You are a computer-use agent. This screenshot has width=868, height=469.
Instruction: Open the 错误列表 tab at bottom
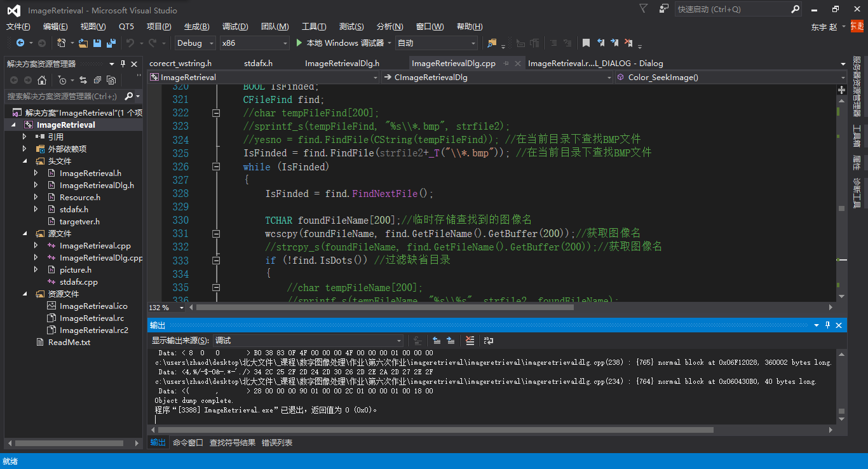pos(277,442)
